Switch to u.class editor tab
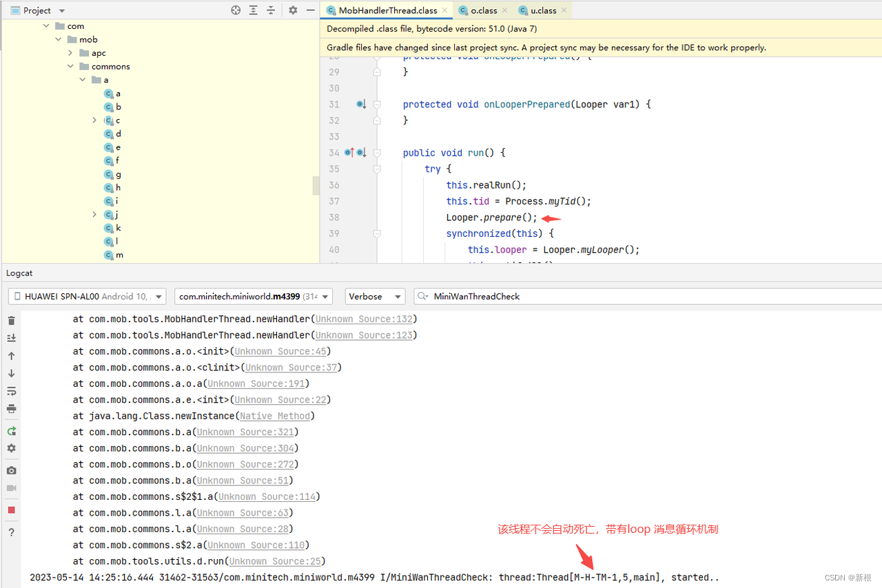The width and height of the screenshot is (882, 588). click(x=543, y=10)
